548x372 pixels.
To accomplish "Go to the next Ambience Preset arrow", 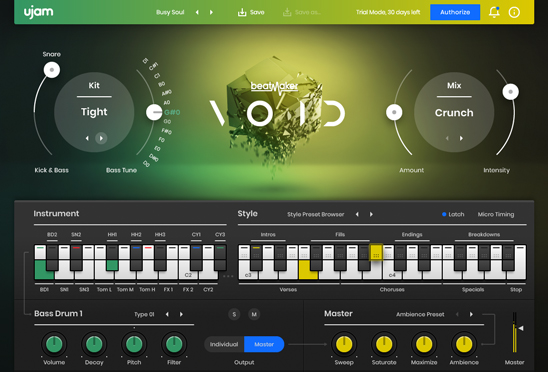I will [471, 314].
